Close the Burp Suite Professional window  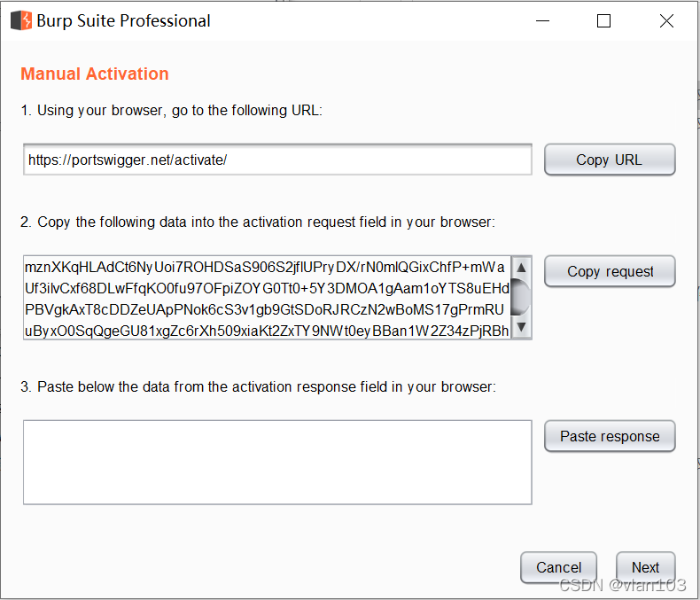pos(666,20)
